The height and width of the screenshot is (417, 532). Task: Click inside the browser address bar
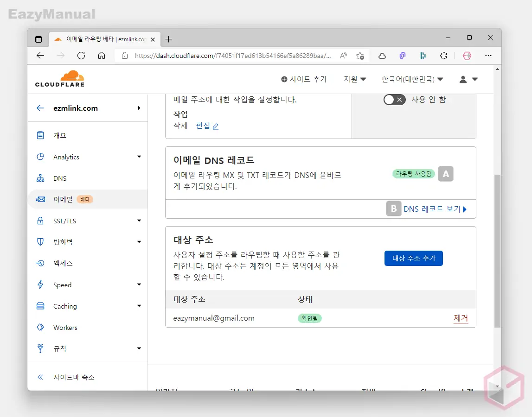point(232,55)
